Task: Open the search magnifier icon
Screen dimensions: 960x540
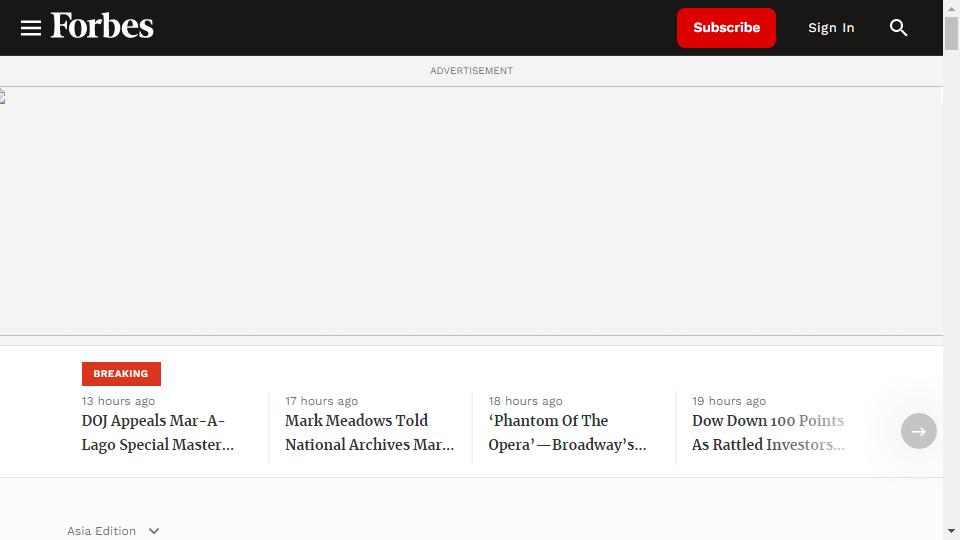Action: 898,28
